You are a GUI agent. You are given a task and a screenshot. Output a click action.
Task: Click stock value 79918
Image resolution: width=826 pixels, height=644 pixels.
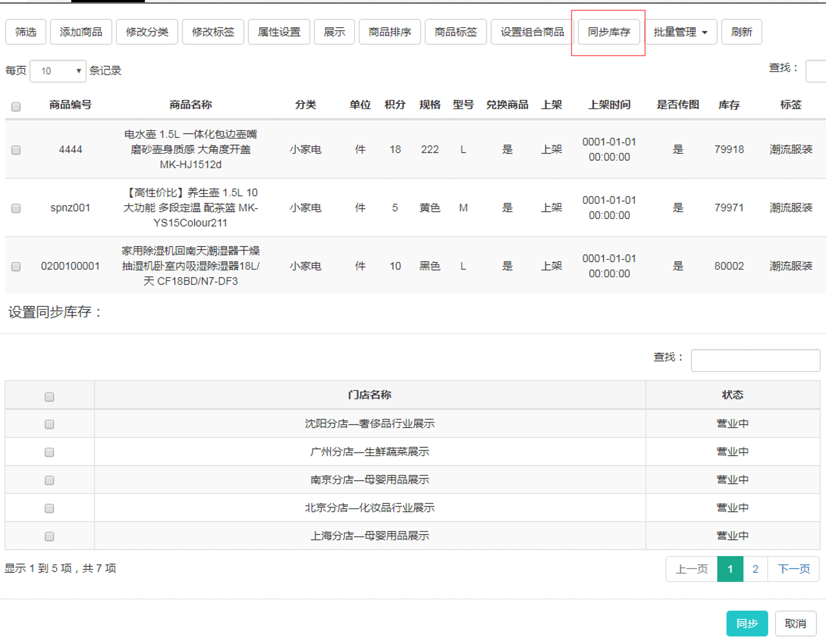[729, 149]
